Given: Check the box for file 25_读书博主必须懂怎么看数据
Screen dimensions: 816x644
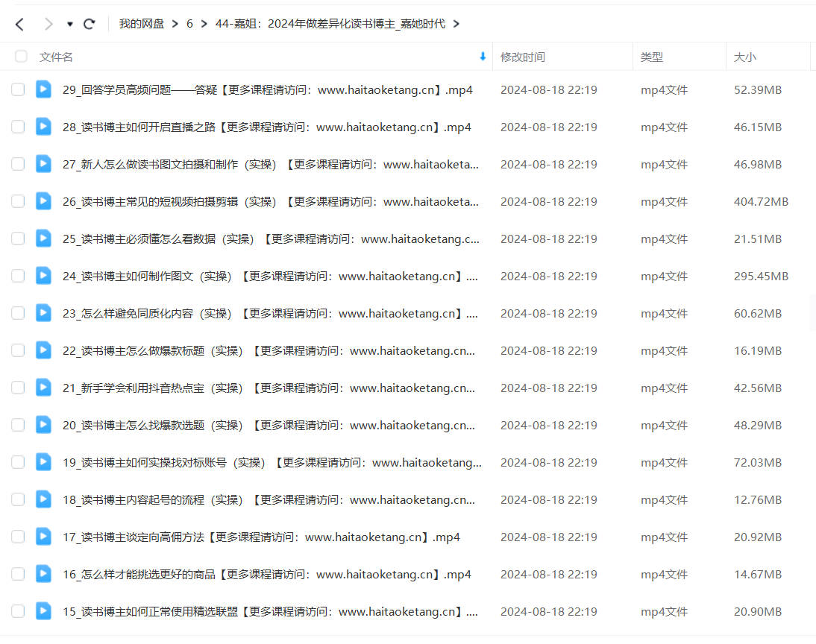Looking at the screenshot, I should click(18, 239).
